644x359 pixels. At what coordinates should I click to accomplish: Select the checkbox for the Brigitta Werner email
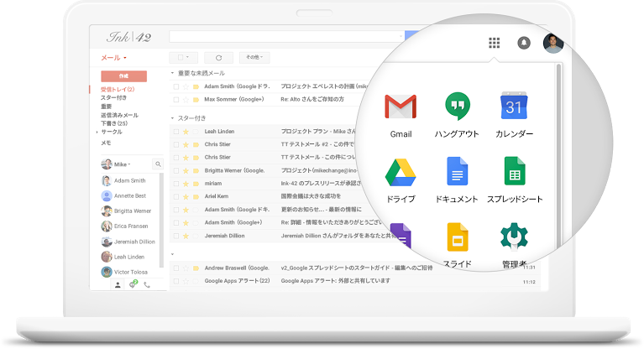pos(176,170)
